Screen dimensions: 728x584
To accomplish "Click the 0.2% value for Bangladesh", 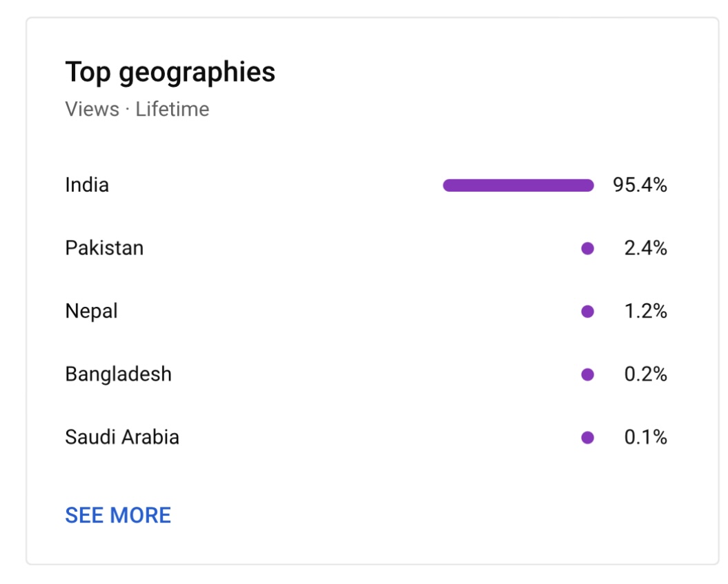I will (x=645, y=374).
